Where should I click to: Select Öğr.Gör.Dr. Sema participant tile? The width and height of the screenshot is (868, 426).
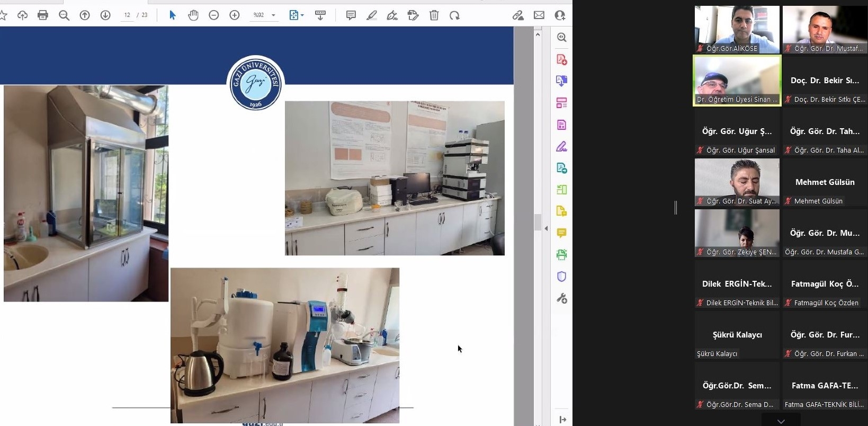(737, 386)
